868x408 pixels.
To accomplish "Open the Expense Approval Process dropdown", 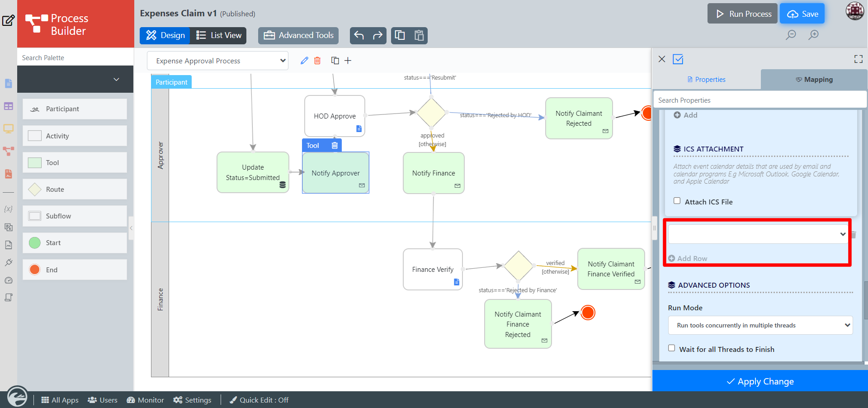I will [218, 61].
